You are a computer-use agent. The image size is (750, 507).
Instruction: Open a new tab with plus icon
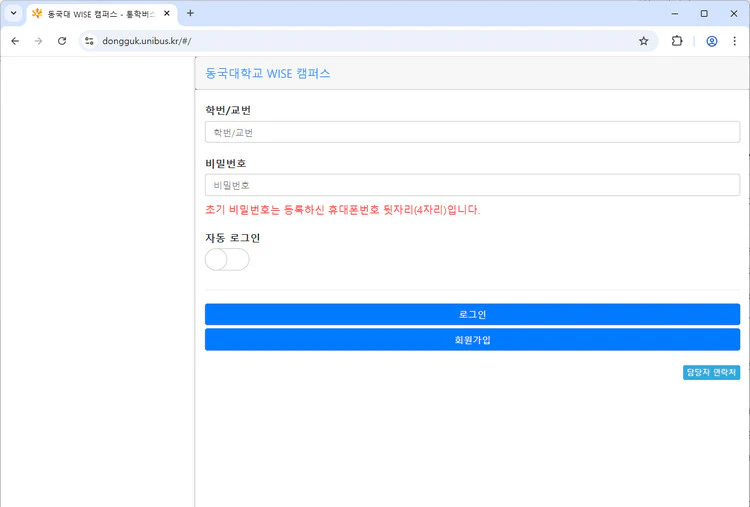pos(190,13)
